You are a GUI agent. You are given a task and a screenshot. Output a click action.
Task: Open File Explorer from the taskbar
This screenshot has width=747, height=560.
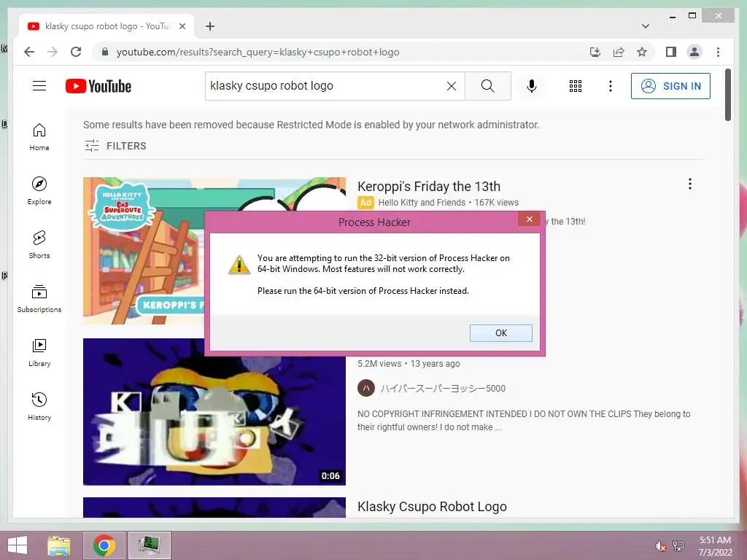pyautogui.click(x=59, y=545)
